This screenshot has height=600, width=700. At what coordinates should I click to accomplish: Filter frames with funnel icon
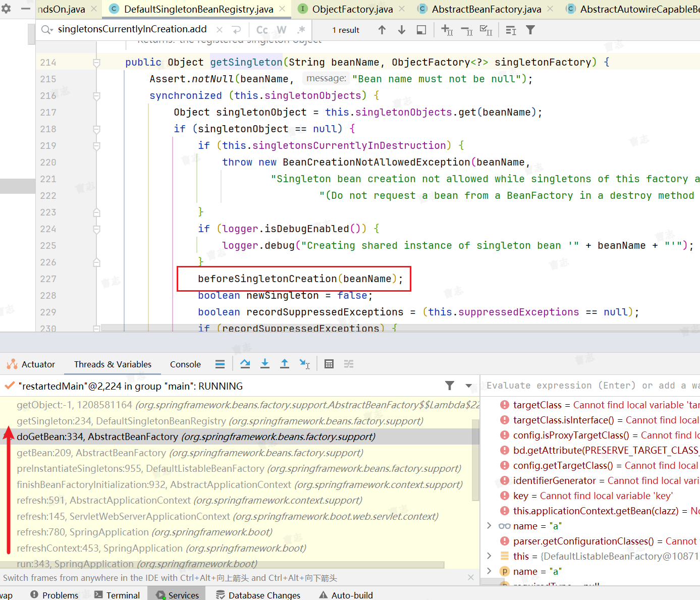(x=450, y=386)
